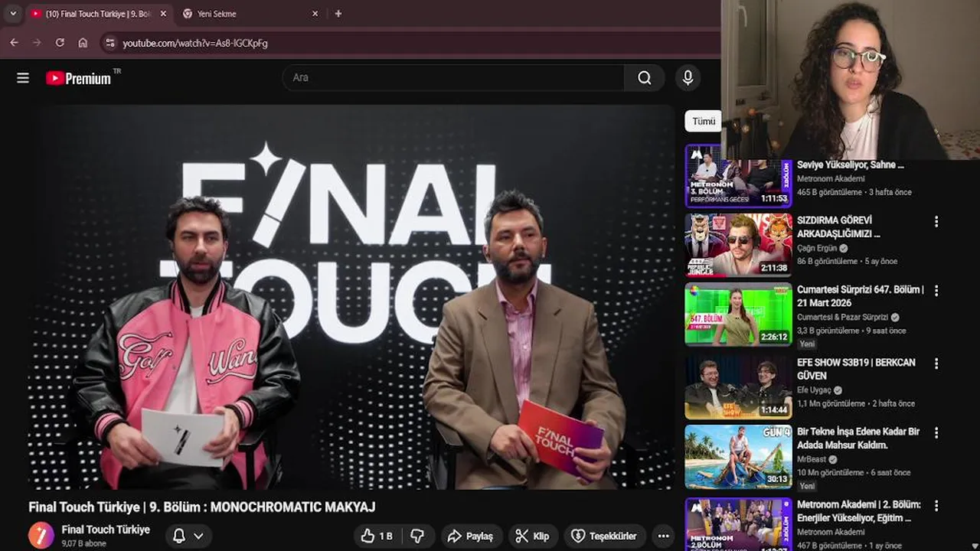
Task: Visit Cumartesi & Pazar Sürprizi channel name
Action: click(x=842, y=317)
